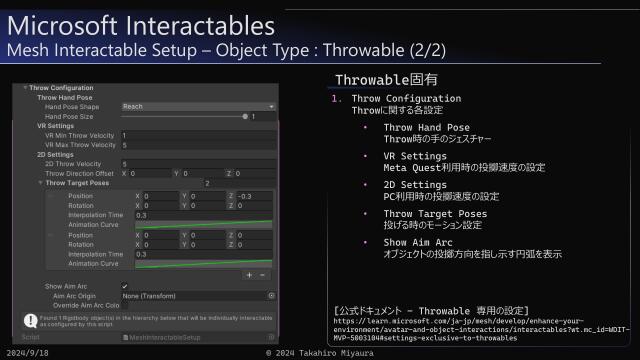Image resolution: width=640 pixels, height=360 pixels.
Task: Click the second pose's Interpolation Time field
Action: [204, 254]
